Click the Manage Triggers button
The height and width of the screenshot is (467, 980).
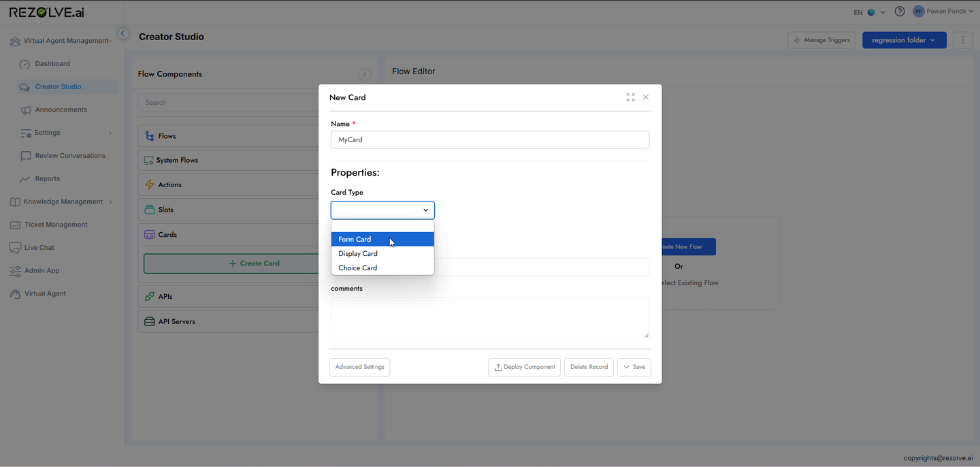[821, 40]
